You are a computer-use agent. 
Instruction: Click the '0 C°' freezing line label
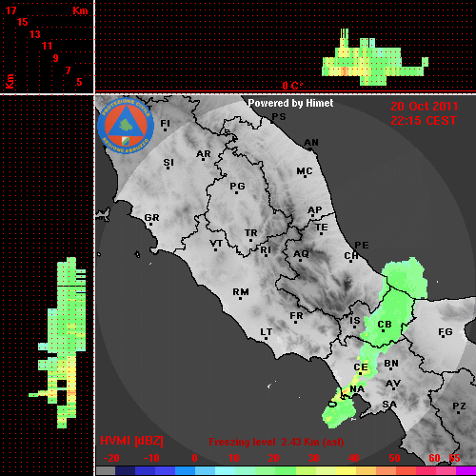[292, 86]
